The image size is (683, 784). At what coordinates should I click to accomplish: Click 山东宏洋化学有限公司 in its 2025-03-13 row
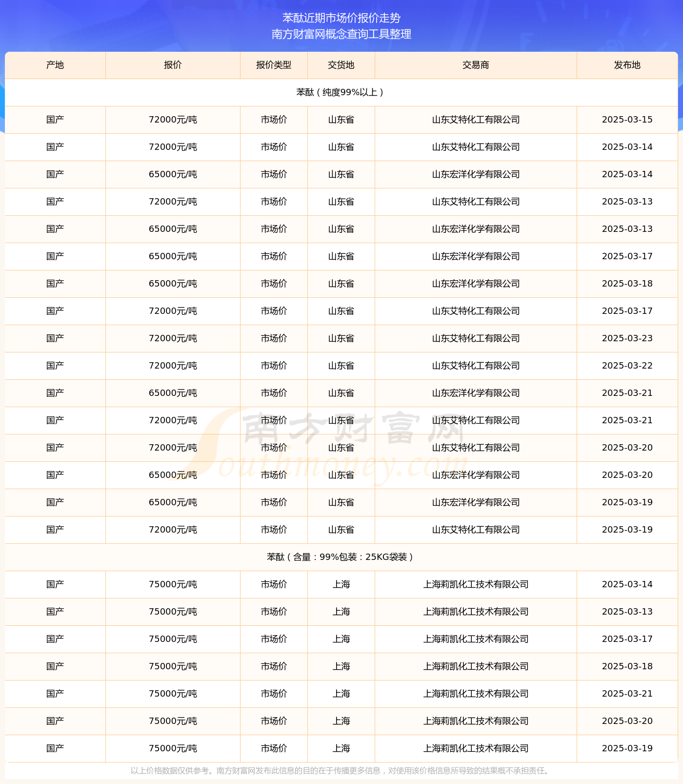coord(476,229)
